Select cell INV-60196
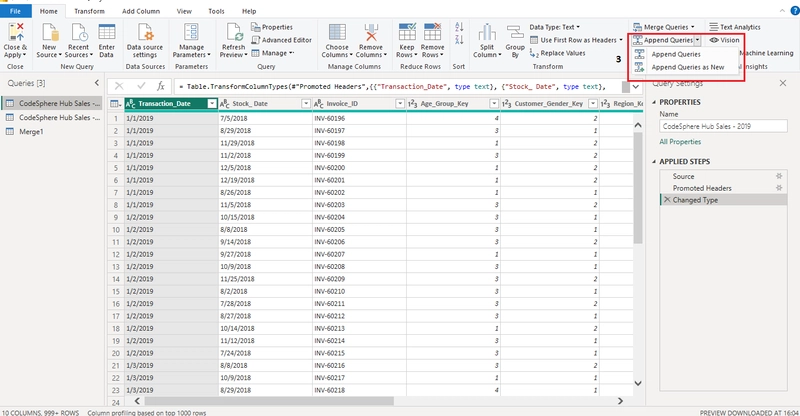The image size is (800, 416). (359, 118)
